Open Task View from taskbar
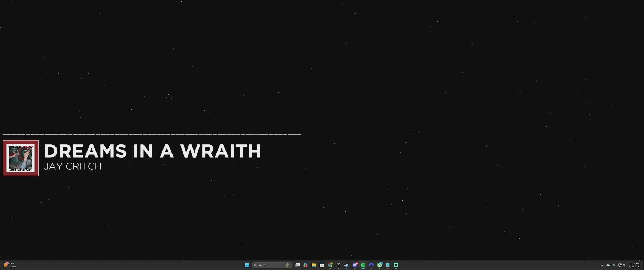644x270 pixels. [297, 265]
